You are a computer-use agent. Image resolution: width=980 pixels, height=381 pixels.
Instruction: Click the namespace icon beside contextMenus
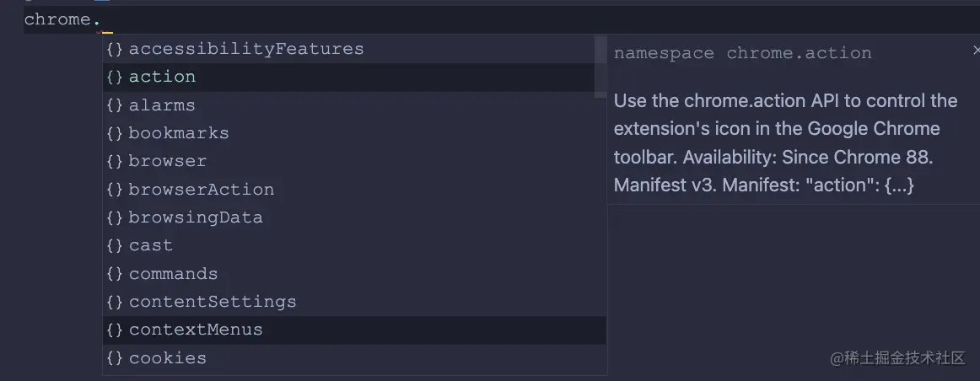(115, 330)
